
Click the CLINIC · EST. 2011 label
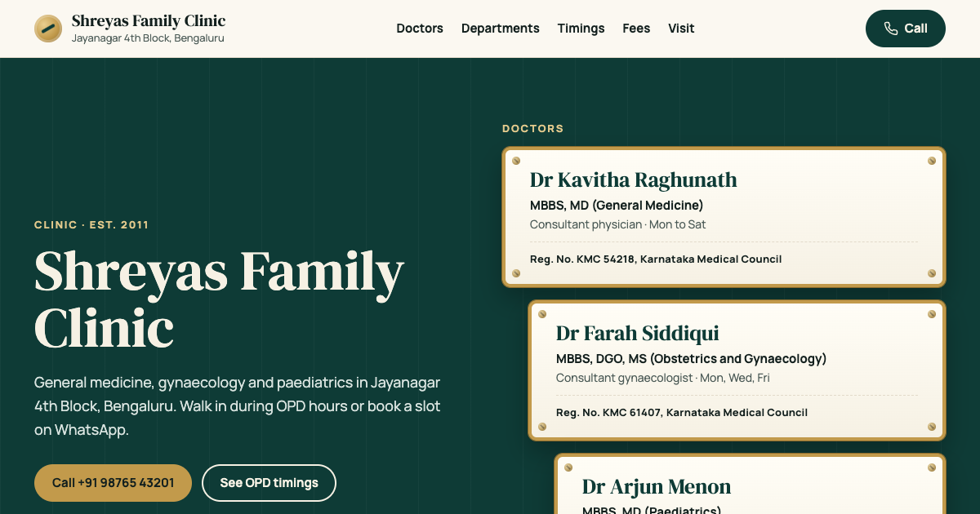click(x=91, y=225)
